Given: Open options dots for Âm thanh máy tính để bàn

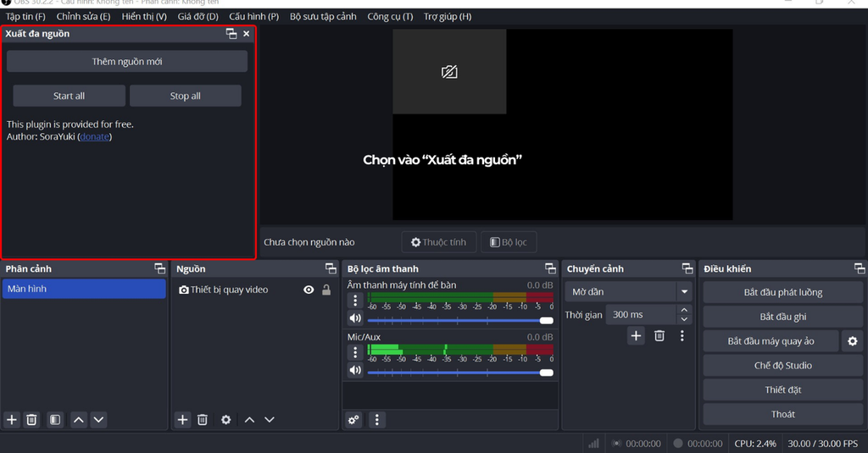Looking at the screenshot, I should (x=355, y=301).
